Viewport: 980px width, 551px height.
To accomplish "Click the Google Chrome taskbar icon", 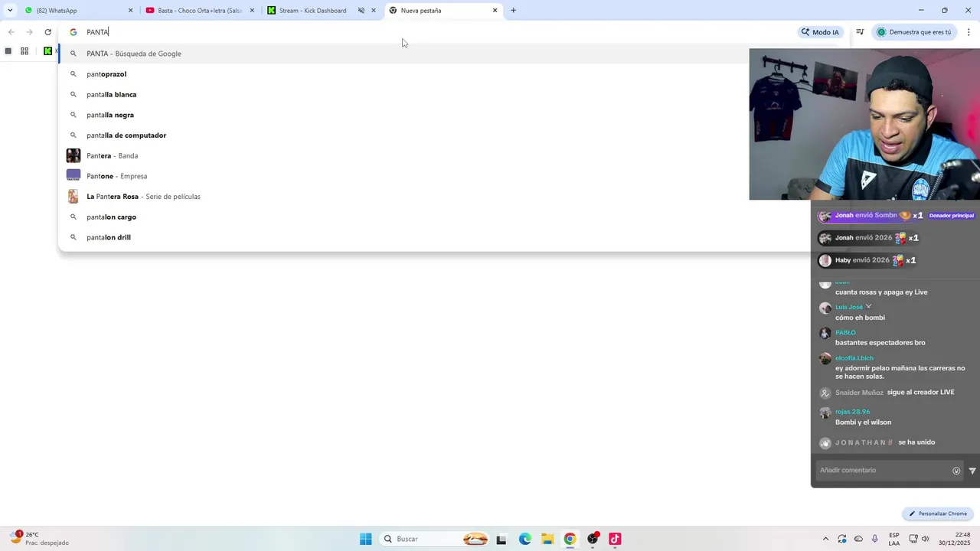I will coord(570,539).
